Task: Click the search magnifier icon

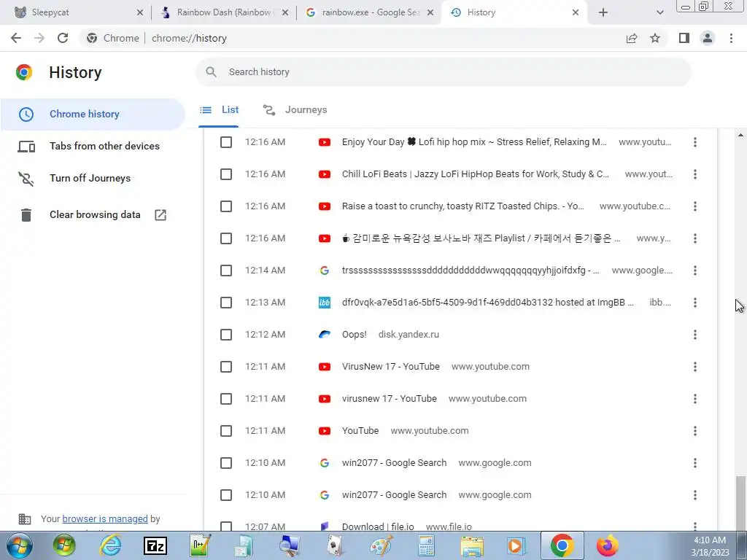Action: [x=211, y=72]
